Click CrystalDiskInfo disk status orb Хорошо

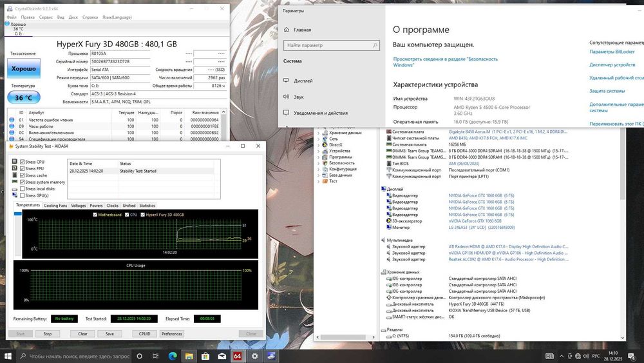pos(7,24)
